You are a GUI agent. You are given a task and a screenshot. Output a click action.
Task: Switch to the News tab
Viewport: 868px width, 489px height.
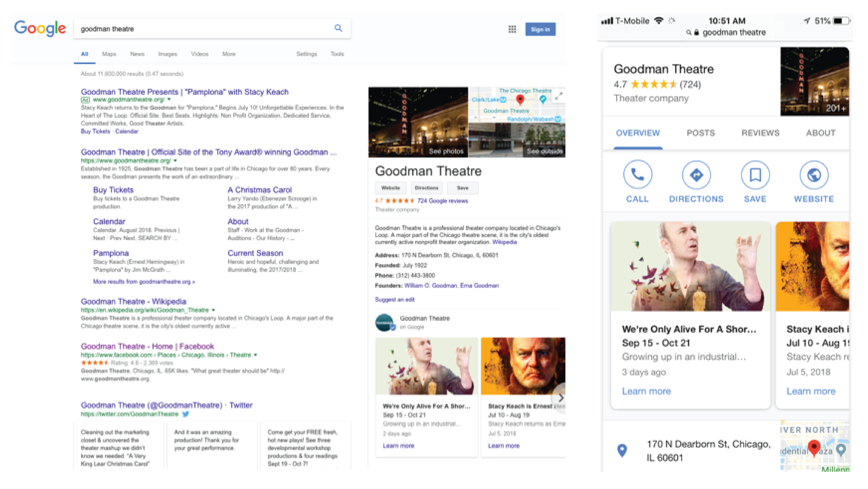coord(137,54)
